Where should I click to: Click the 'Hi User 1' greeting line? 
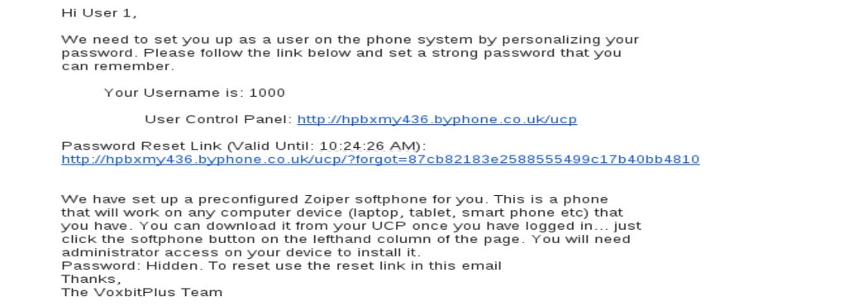(99, 13)
